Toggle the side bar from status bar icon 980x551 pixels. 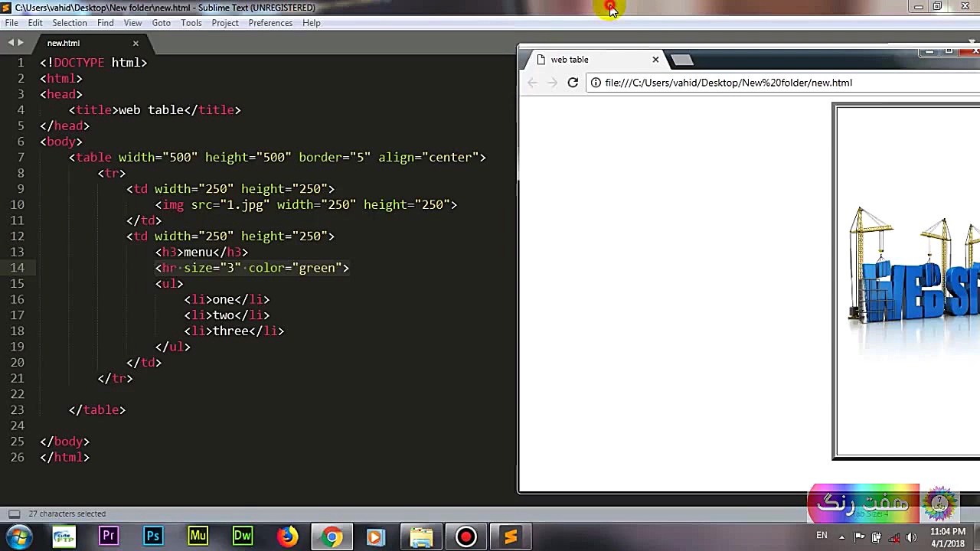[x=14, y=514]
